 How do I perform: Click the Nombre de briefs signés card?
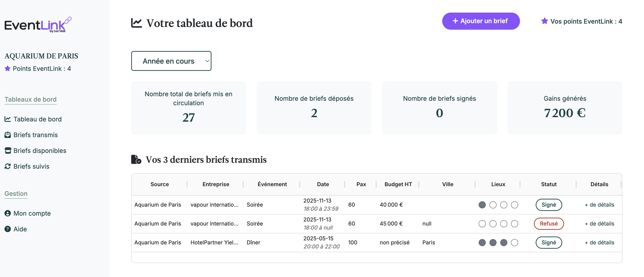click(440, 108)
